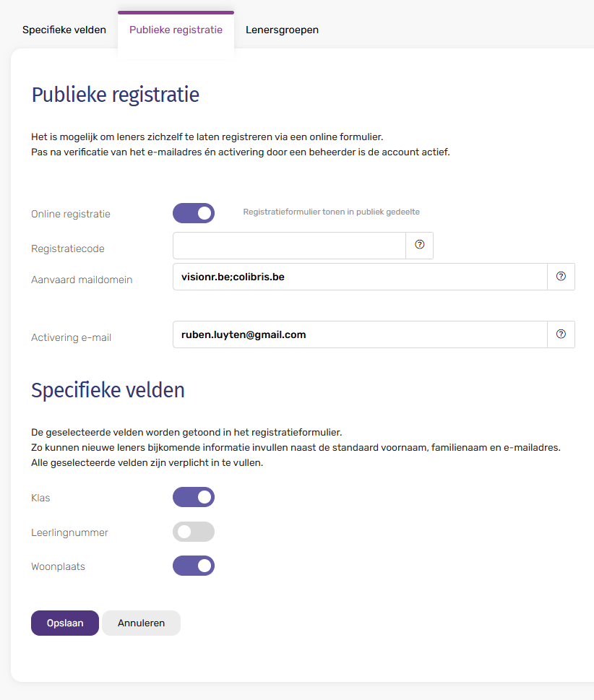Switch to the Specifieke velden tab
Screen dimensions: 594x700
pos(64,30)
